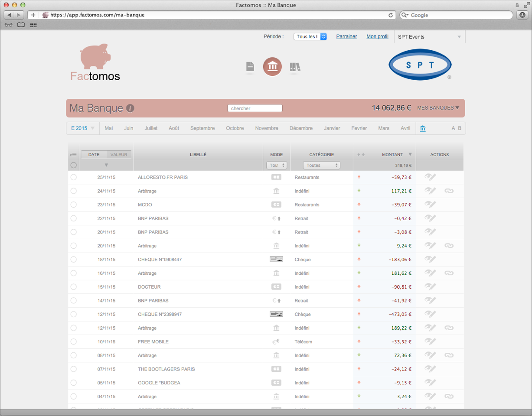Click the link icon for Arbitrage 12/11/15
The width and height of the screenshot is (532, 416).
[449, 328]
